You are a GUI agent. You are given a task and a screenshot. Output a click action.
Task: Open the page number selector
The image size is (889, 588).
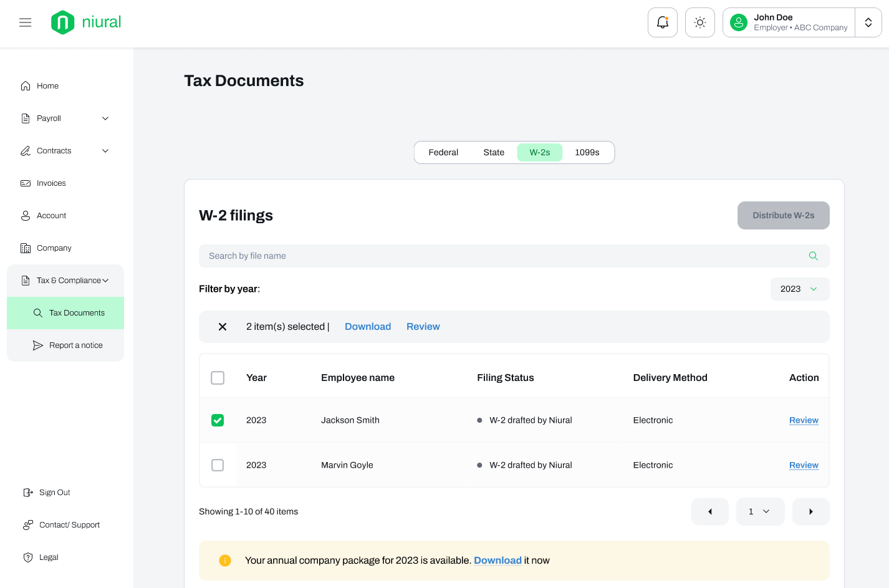click(x=759, y=511)
